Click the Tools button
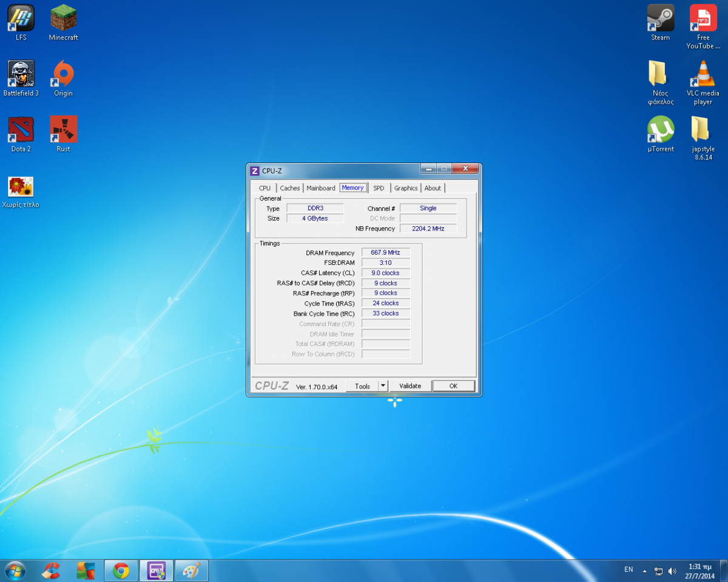 coord(362,386)
